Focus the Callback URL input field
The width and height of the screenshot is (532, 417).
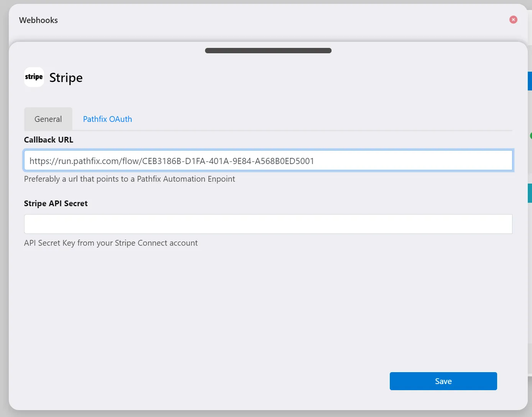pyautogui.click(x=268, y=160)
